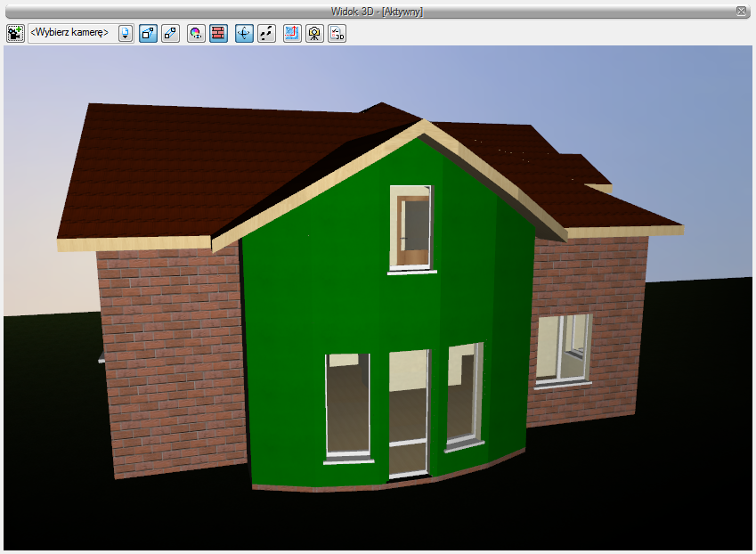The image size is (756, 554).
Task: Toggle the brick textures display icon
Action: (218, 33)
